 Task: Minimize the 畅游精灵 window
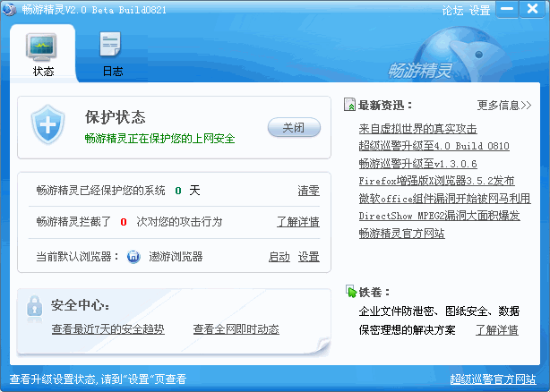(507, 9)
